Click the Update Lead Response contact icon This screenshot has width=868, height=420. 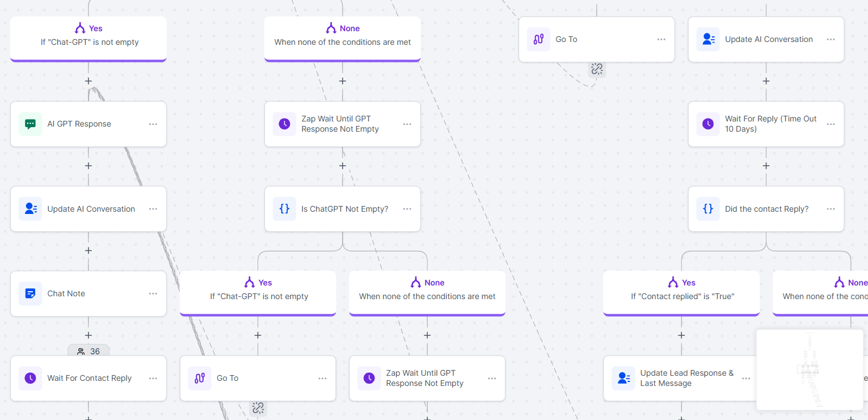click(623, 379)
